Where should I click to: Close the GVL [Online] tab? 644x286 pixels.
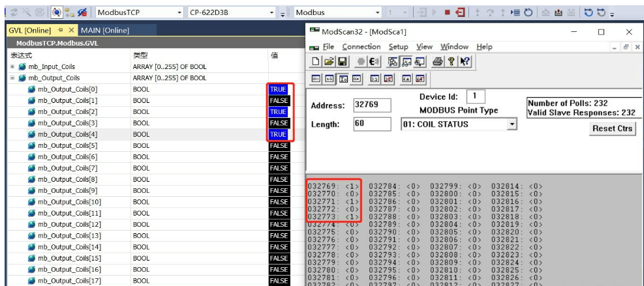pos(70,31)
